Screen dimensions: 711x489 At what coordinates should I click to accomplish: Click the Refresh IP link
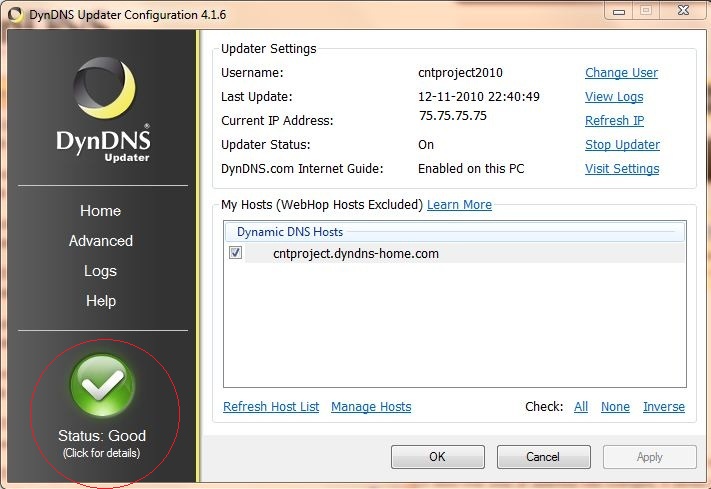tap(614, 121)
